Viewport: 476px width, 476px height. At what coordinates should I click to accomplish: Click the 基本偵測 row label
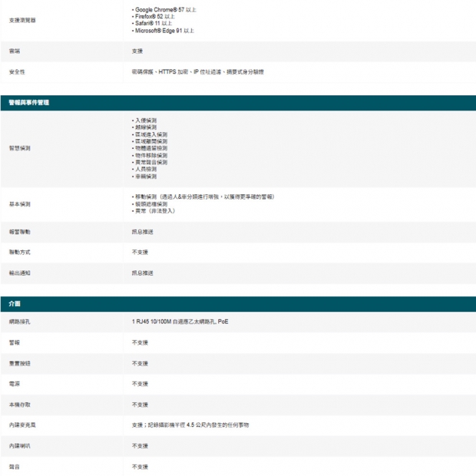pos(19,203)
